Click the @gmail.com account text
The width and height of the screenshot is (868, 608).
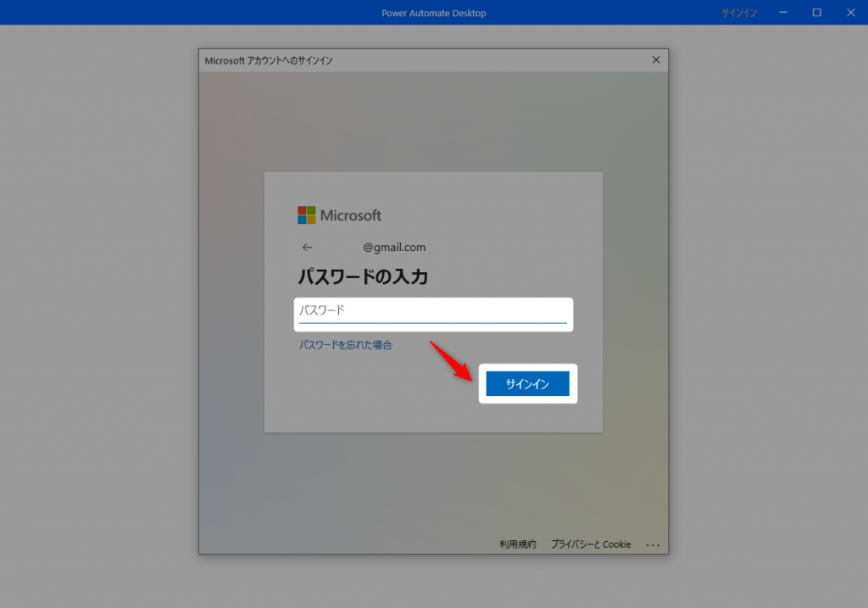tap(394, 248)
